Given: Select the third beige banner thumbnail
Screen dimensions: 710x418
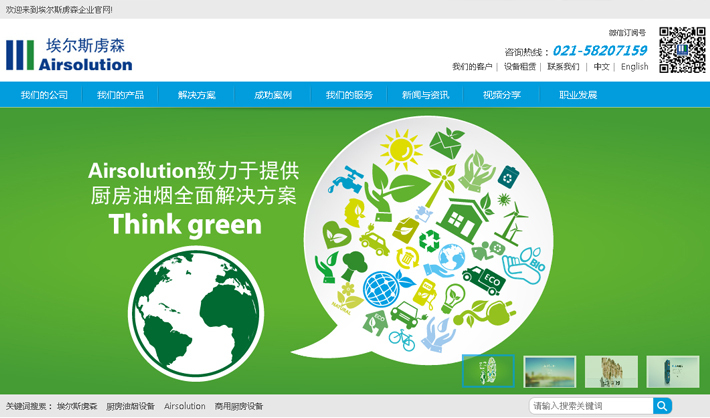Looking at the screenshot, I should click(x=611, y=372).
